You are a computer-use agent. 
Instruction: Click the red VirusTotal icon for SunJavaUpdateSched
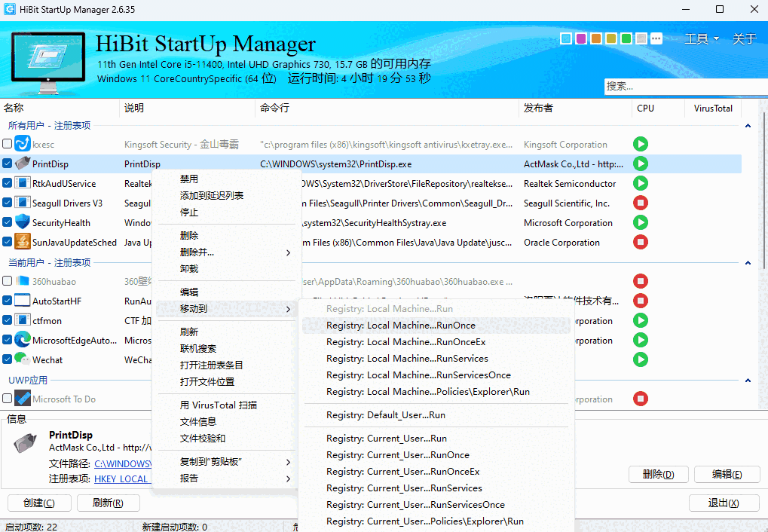tap(640, 242)
